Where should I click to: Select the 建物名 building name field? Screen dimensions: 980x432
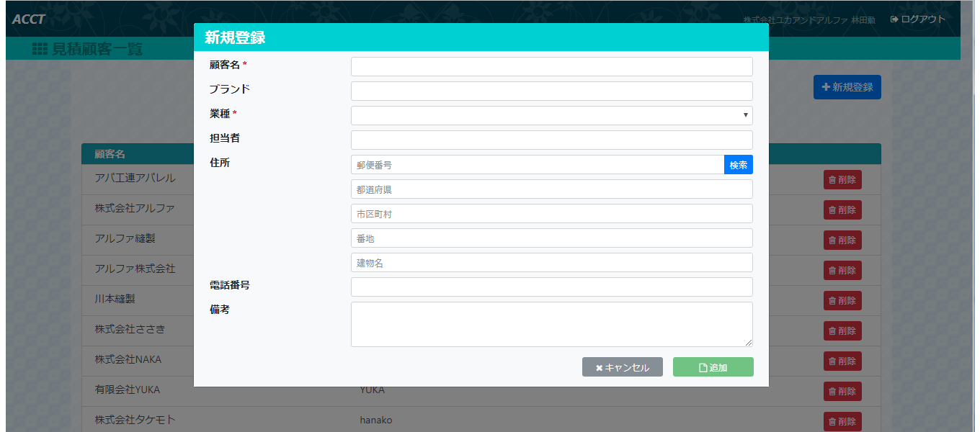click(551, 263)
